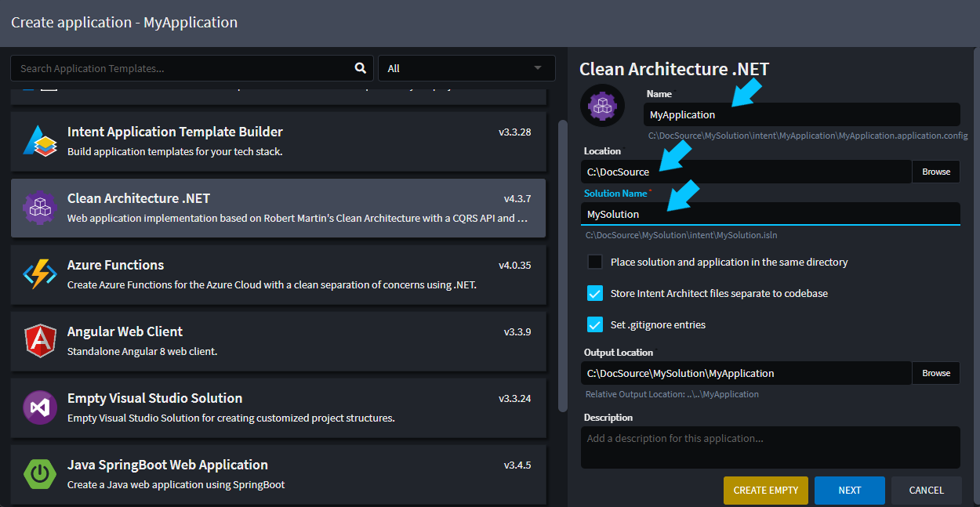Image resolution: width=980 pixels, height=507 pixels.
Task: Click 'Standalone Angular 8 web client.' description
Action: (143, 352)
